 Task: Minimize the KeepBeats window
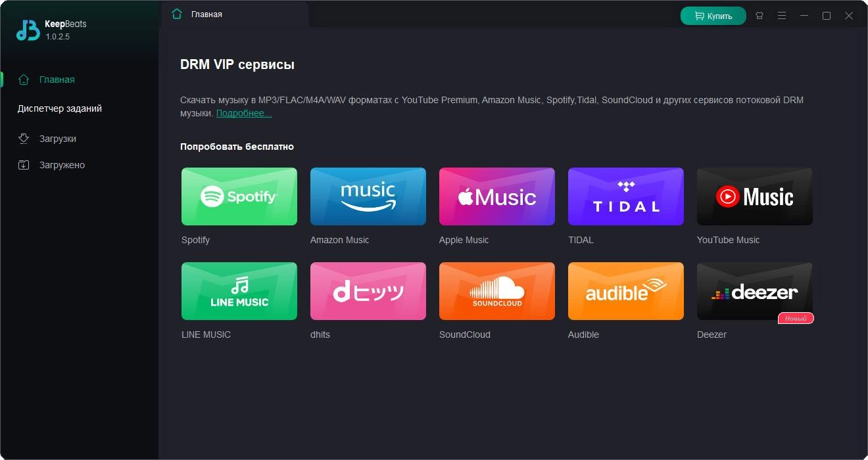point(804,16)
